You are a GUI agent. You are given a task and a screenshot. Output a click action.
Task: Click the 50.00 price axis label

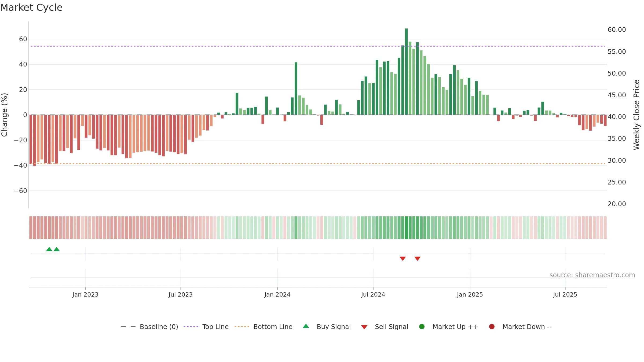pyautogui.click(x=617, y=73)
